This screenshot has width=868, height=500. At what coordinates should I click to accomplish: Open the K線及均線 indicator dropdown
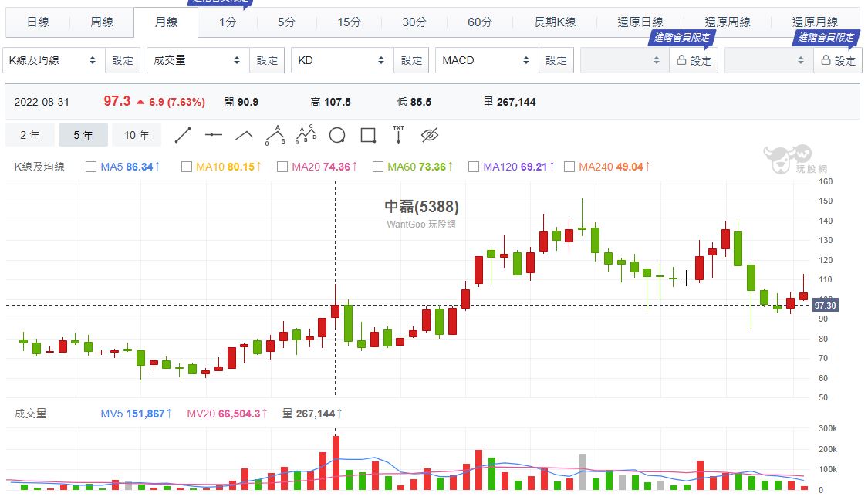53,60
